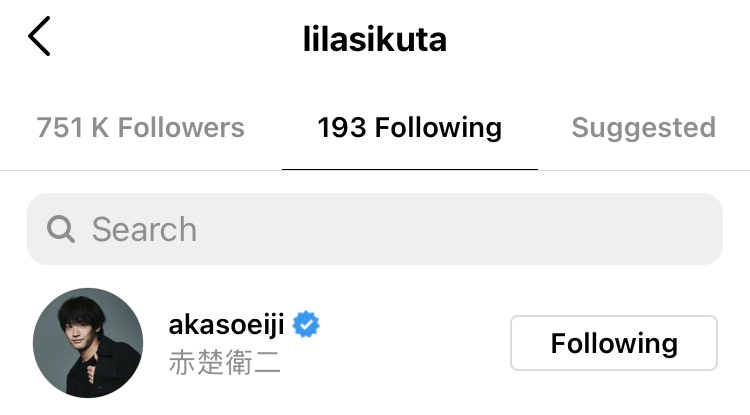Tap the Following button in akasoeiji's row

614,343
